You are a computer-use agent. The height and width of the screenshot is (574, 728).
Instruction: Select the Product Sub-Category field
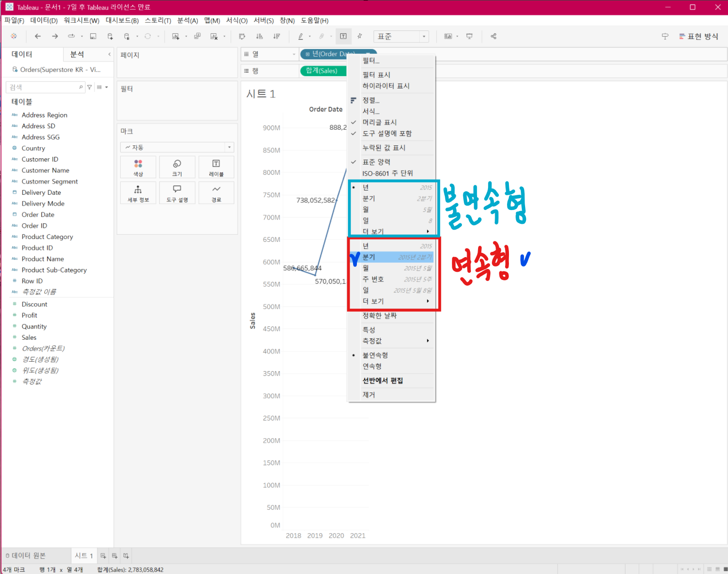[x=54, y=270]
